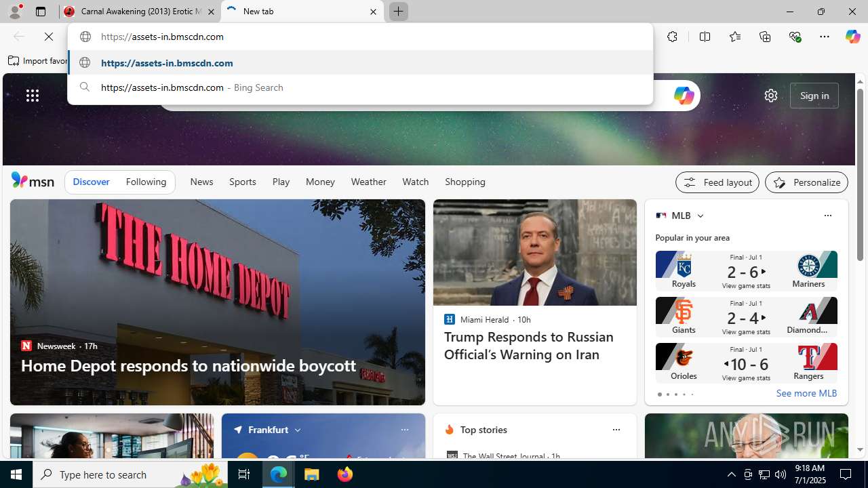This screenshot has width=868, height=488.
Task: Open the News section
Action: coord(201,182)
